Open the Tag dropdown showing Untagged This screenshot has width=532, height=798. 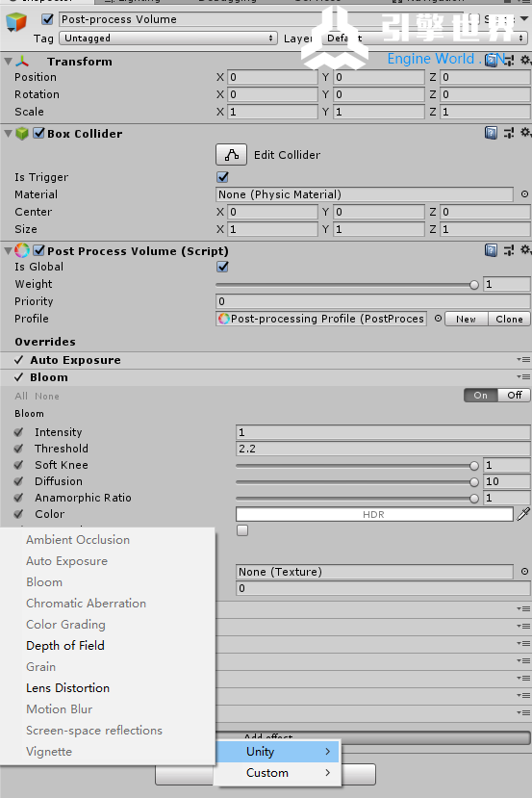pyautogui.click(x=168, y=39)
